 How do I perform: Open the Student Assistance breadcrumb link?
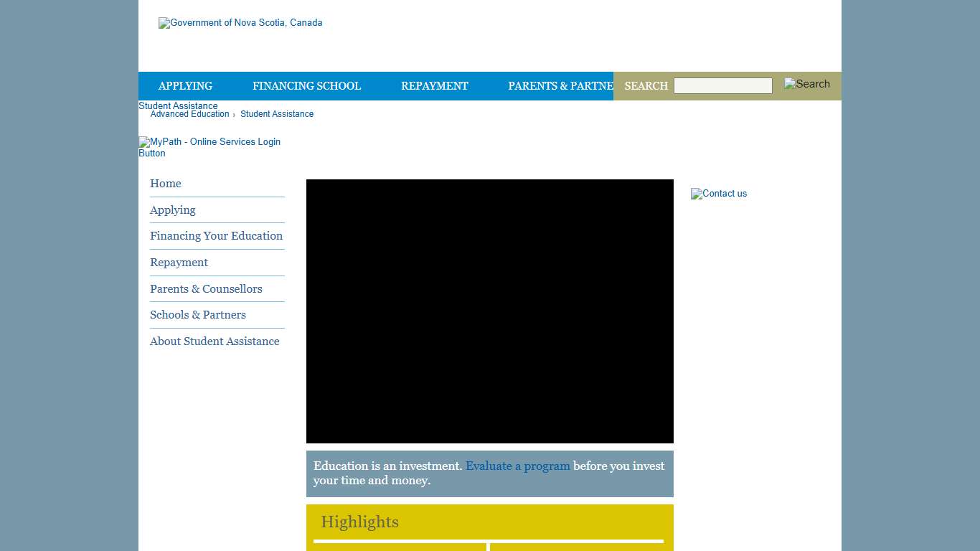[277, 113]
